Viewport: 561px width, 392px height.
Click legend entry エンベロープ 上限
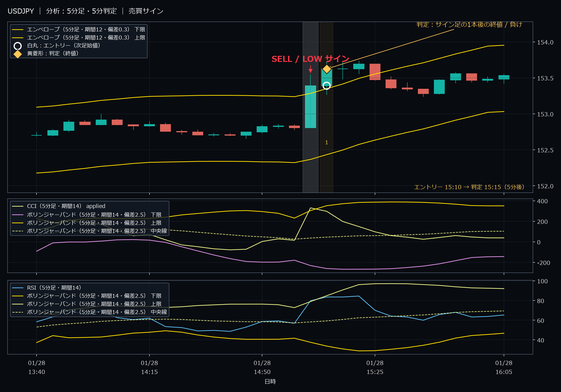tap(79, 38)
